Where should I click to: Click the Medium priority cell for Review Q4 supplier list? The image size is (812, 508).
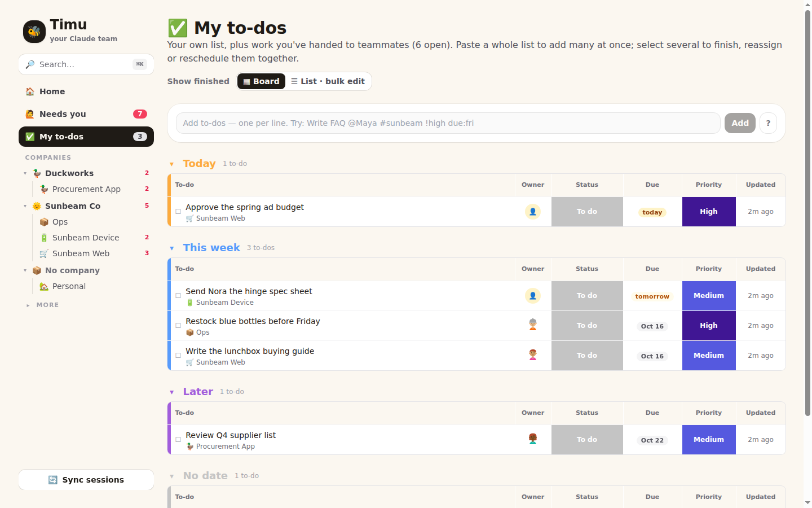709,440
